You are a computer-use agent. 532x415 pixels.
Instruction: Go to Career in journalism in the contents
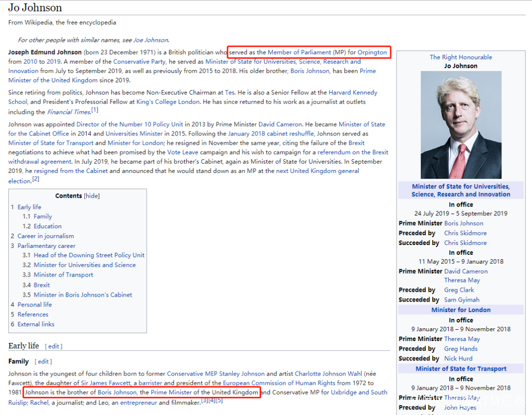point(46,236)
